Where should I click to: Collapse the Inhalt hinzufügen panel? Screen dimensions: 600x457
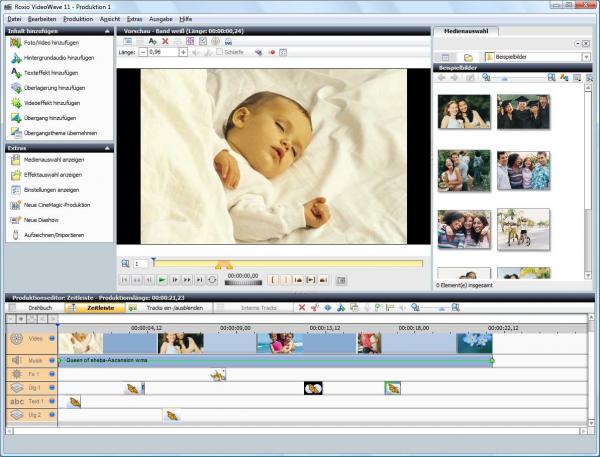pyautogui.click(x=108, y=32)
